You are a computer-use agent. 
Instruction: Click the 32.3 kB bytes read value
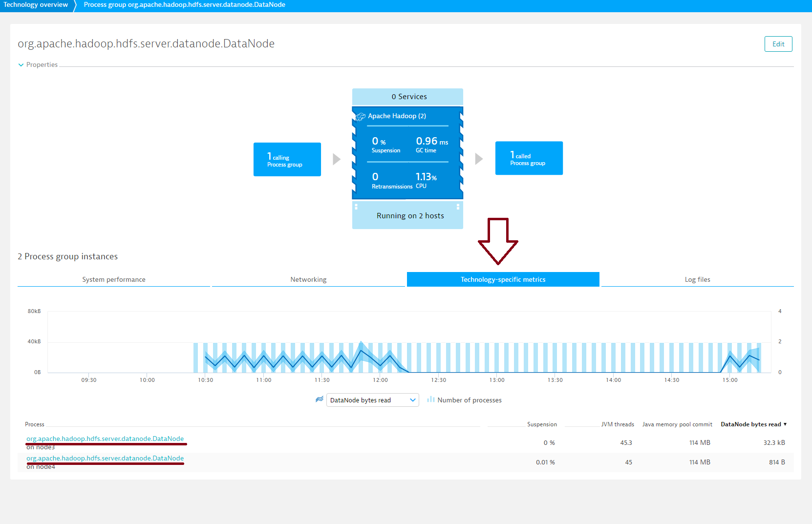(774, 442)
